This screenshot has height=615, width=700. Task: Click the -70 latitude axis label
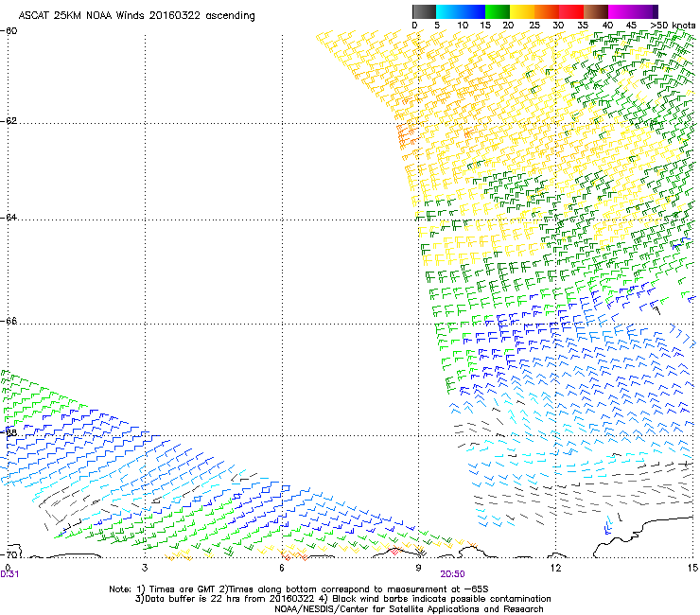[9, 554]
